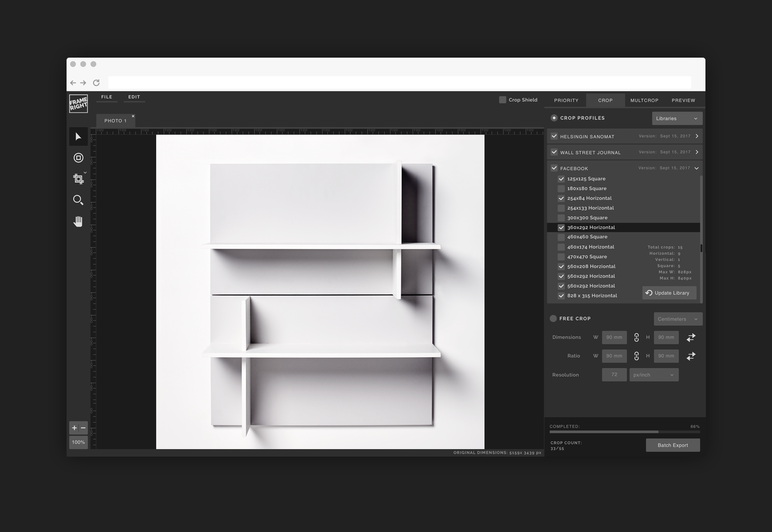Check 470x470 Square crop

[x=561, y=257]
